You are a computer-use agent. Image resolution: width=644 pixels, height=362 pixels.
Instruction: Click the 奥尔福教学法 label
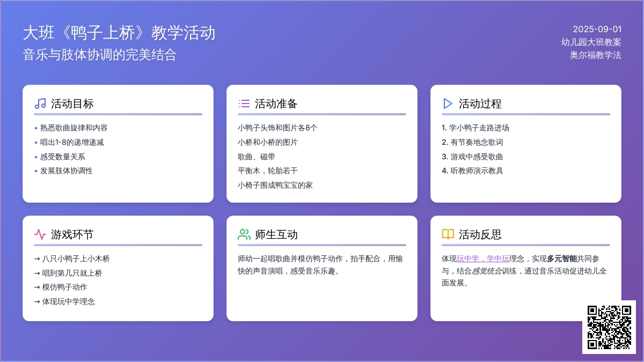pos(596,55)
